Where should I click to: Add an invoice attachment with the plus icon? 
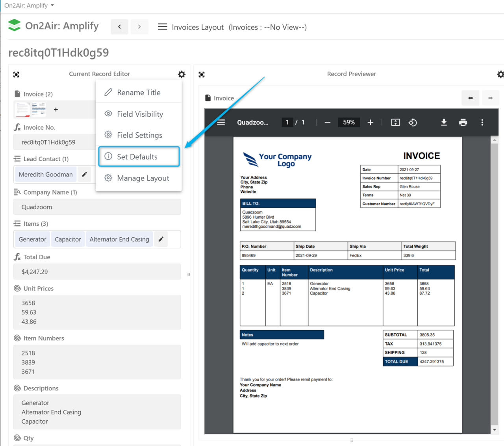56,110
